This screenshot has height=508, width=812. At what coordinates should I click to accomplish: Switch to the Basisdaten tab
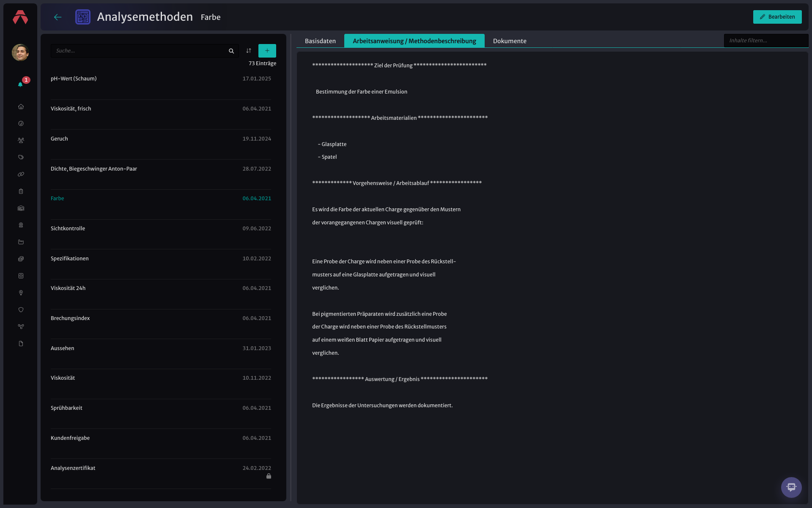[x=320, y=41]
